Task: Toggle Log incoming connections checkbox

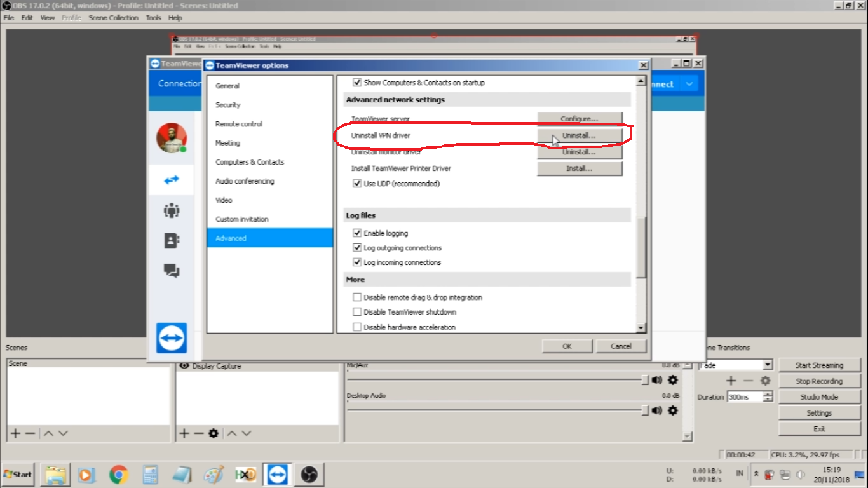Action: tap(357, 262)
